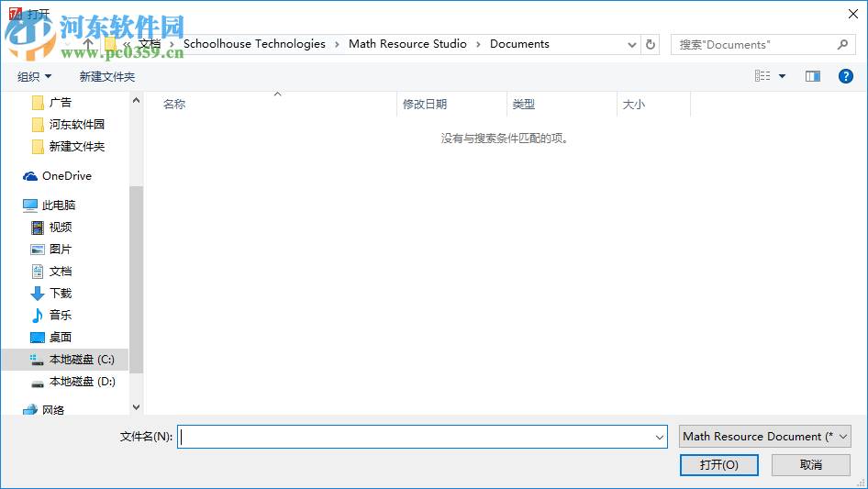Click the sidebar scroll up arrow
868x489 pixels.
pos(136,100)
